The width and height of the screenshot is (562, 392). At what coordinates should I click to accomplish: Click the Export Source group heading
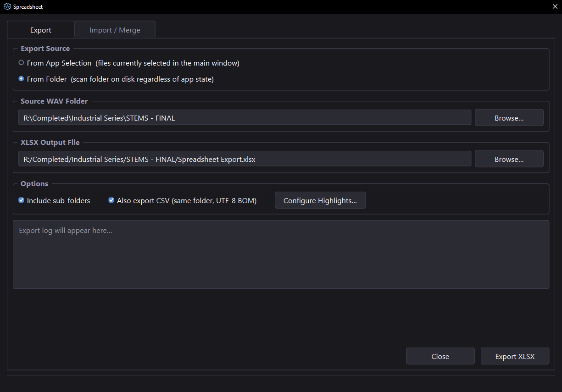point(45,49)
